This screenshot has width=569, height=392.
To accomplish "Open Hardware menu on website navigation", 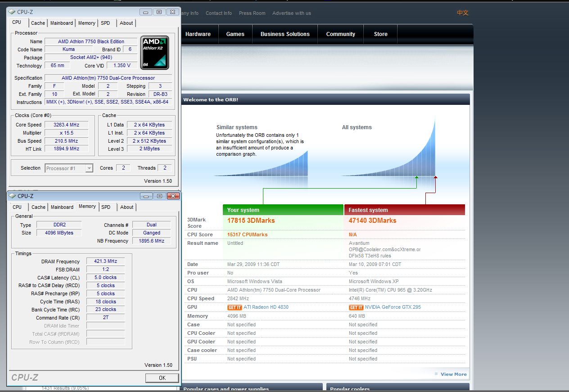I will pos(198,34).
